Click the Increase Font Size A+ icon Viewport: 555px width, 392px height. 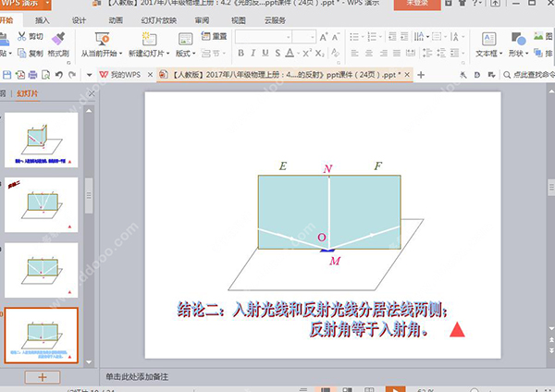pos(324,37)
